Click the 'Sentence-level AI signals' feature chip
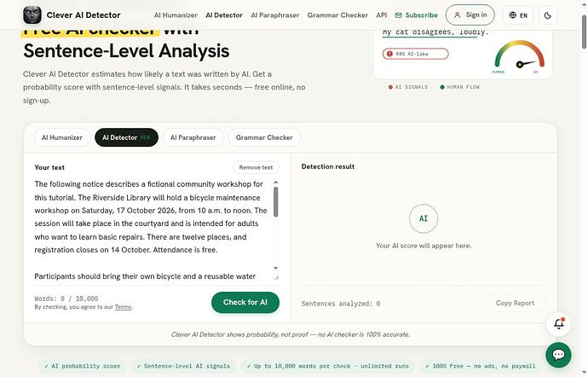 tap(183, 366)
